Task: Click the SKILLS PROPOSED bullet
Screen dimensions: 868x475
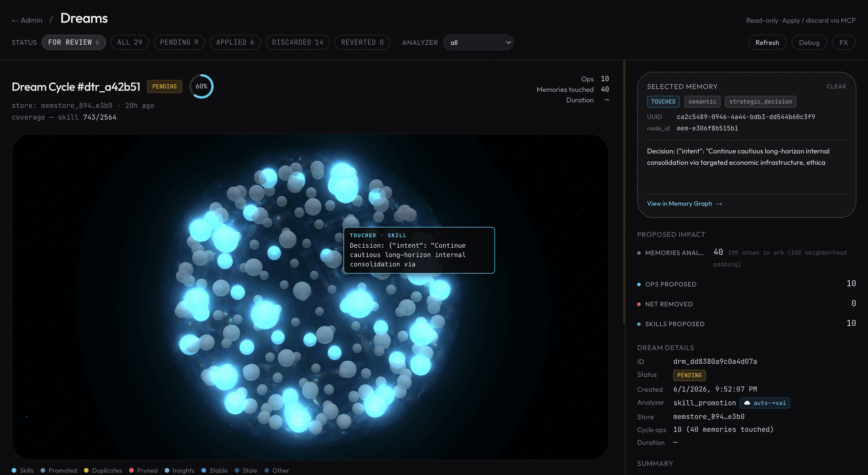Action: (x=639, y=324)
